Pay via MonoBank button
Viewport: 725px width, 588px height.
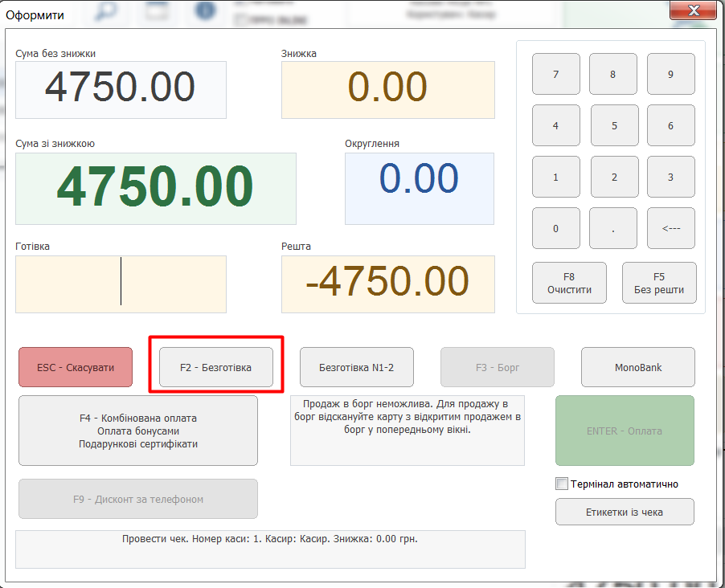pos(638,367)
